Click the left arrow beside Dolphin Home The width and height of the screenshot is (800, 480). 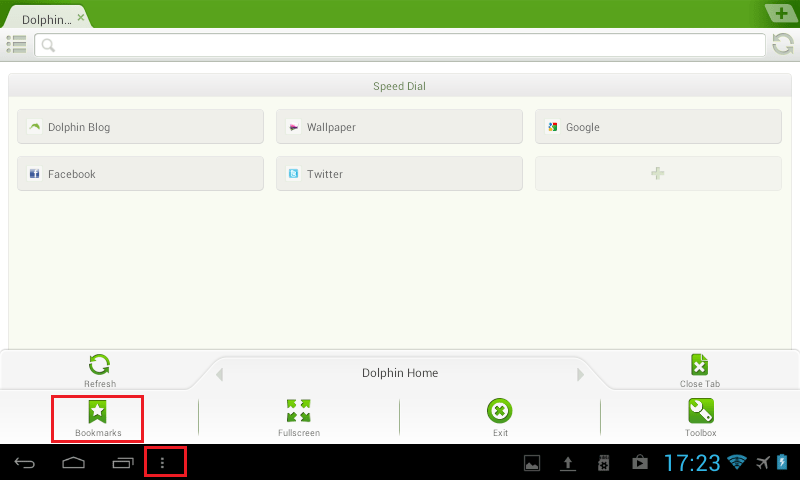(x=219, y=374)
